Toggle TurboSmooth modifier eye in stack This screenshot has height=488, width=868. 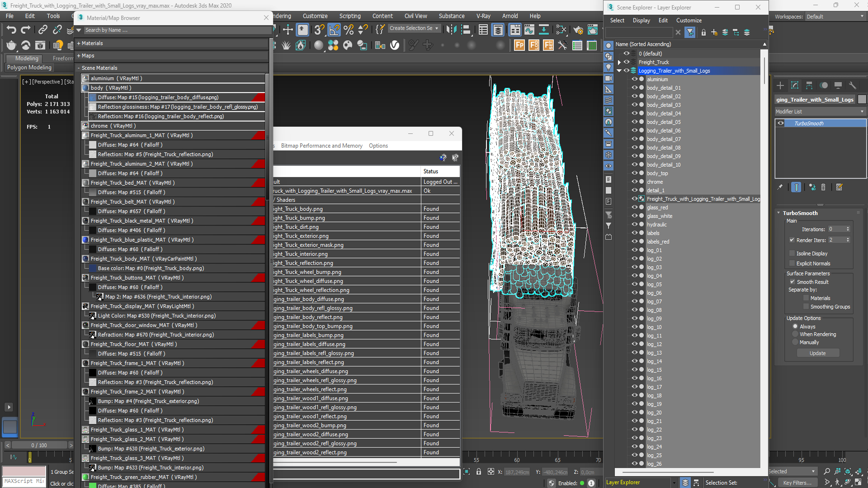(x=781, y=123)
